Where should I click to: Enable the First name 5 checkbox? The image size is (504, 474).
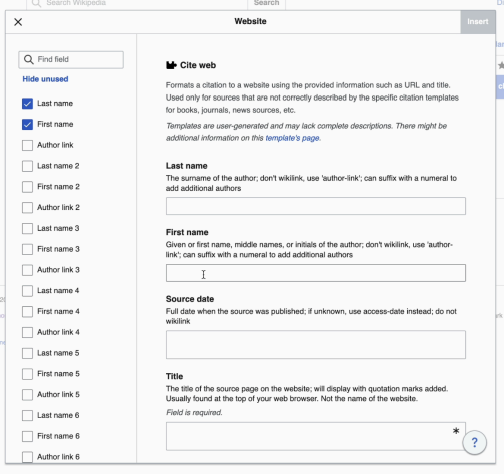(x=27, y=374)
